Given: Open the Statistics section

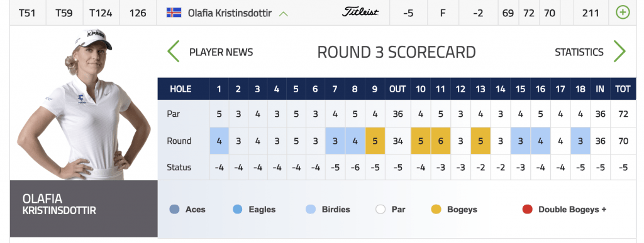Looking at the screenshot, I should click(x=579, y=53).
